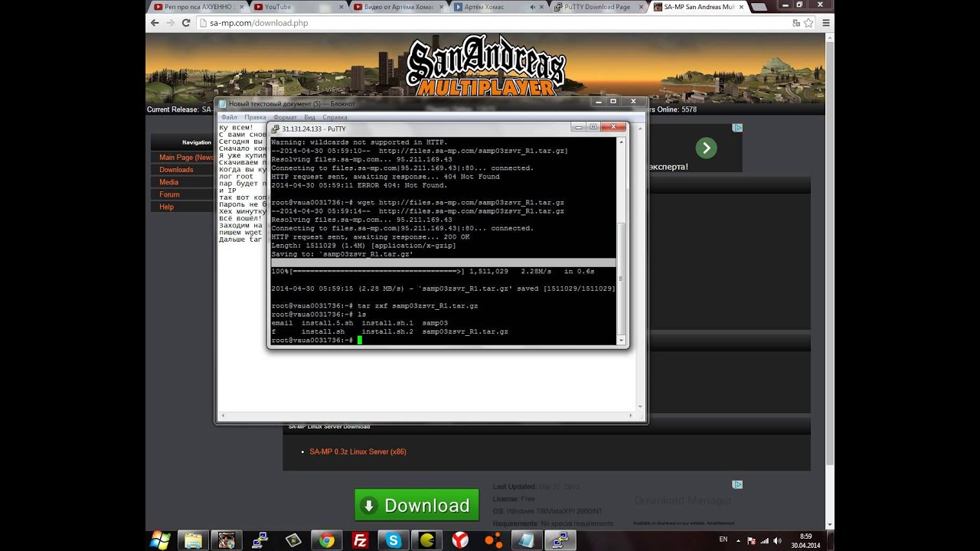Click the green arrow circle ad button
The image size is (980, 551).
tap(706, 148)
